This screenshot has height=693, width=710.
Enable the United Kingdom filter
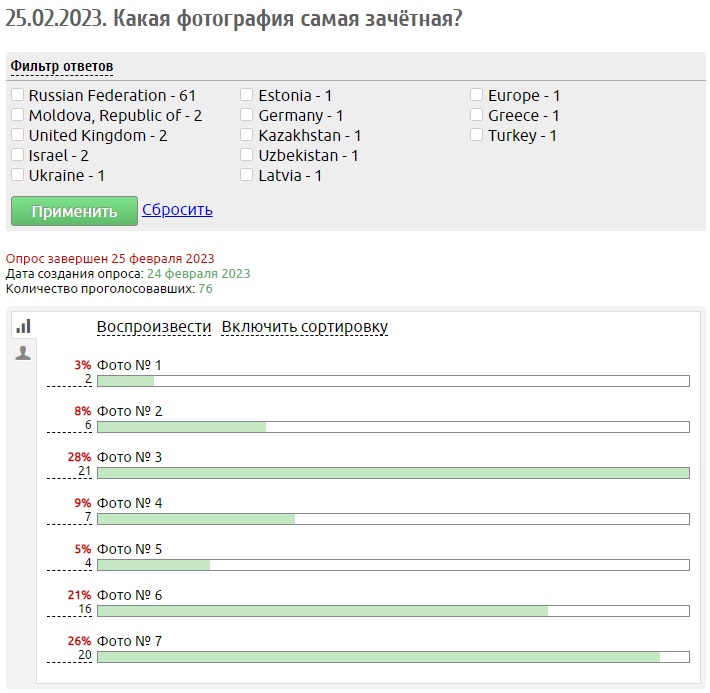18,135
